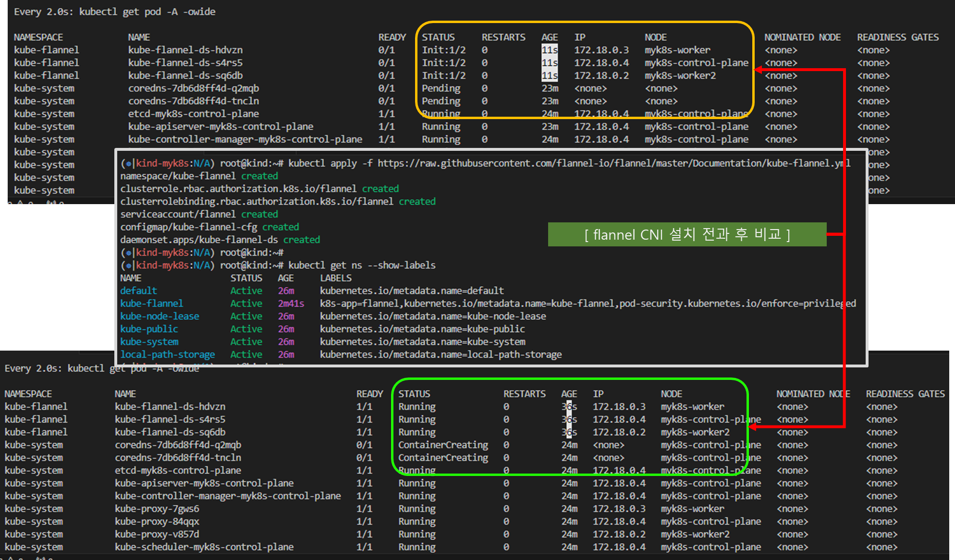Viewport: 955px width, 560px height.
Task: Click local-path-storage namespace name
Action: [x=167, y=354]
